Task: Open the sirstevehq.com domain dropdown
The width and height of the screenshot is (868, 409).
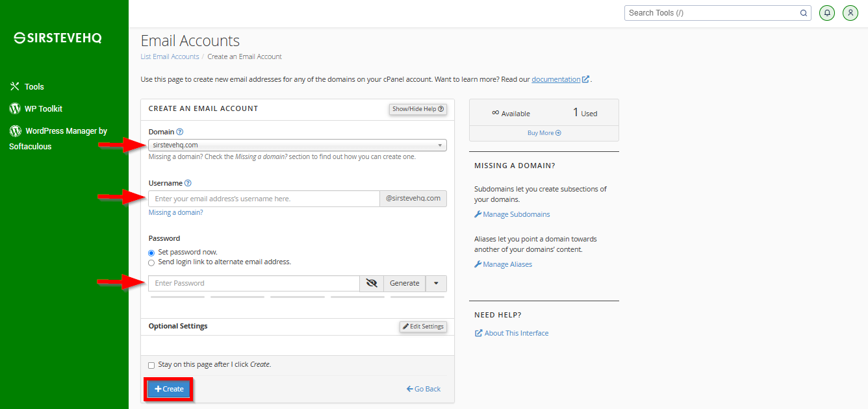Action: 298,145
